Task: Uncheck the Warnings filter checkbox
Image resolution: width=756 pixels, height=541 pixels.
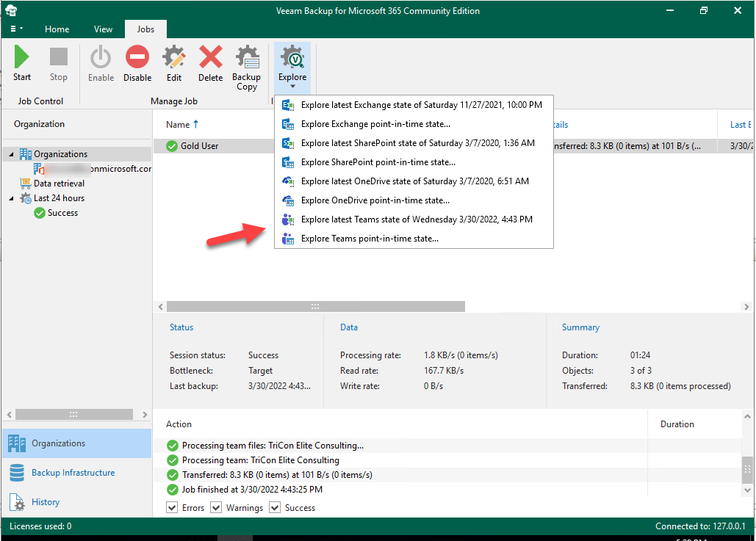Action: pos(216,508)
